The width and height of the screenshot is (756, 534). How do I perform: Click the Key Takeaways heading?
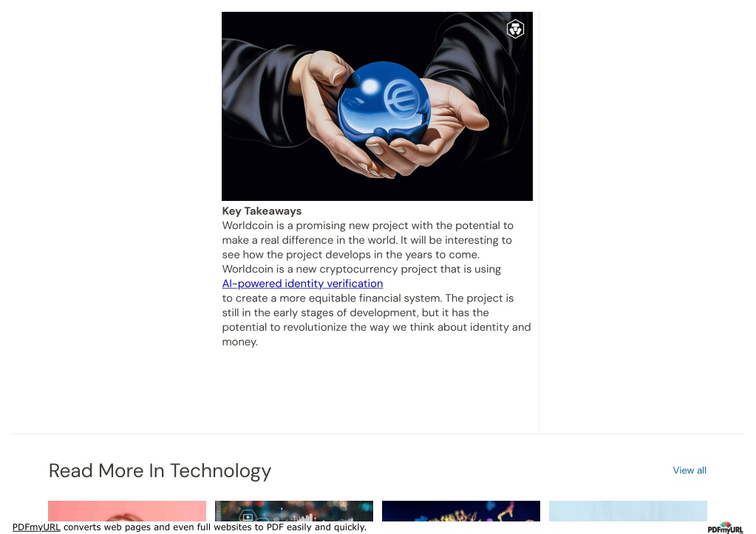click(262, 211)
